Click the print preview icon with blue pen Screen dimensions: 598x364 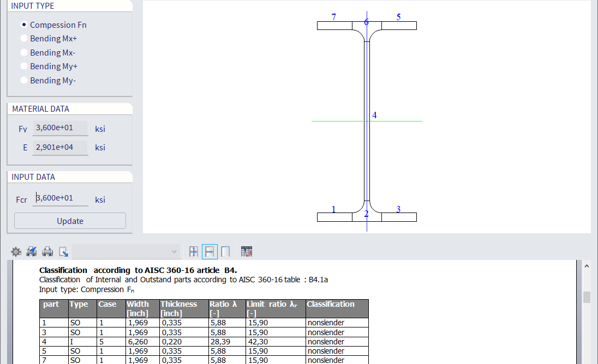tap(32, 252)
